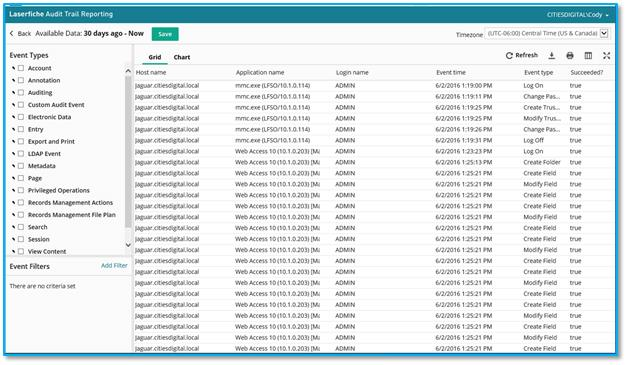Click the 6/2/2016 1:23:23 PM cell

[x=464, y=152]
